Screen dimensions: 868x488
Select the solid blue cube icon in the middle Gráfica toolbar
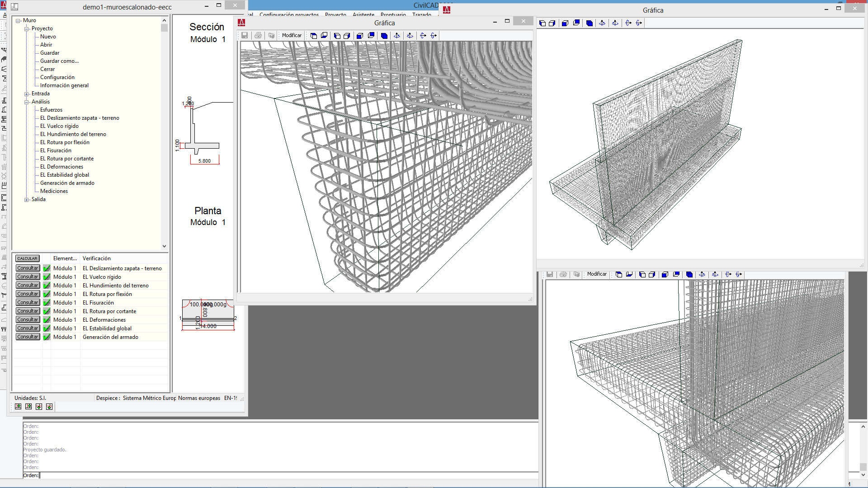384,35
